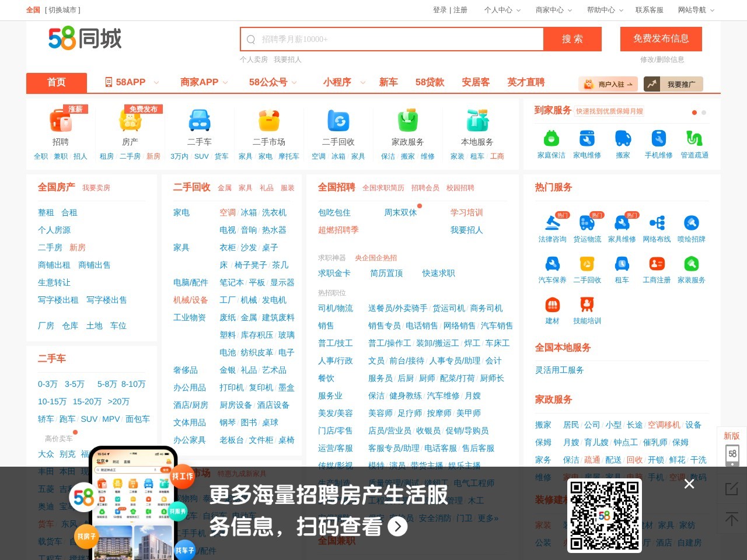Open the 求职金卡 link
The image size is (747, 560).
(334, 273)
